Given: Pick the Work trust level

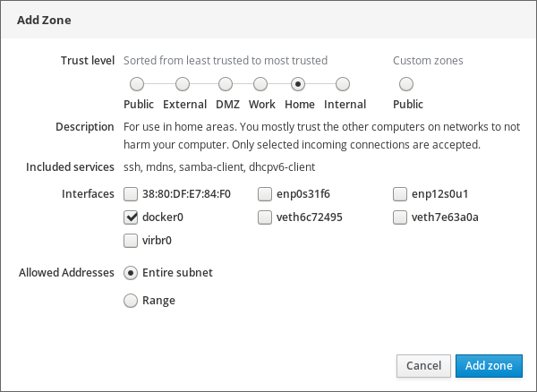Looking at the screenshot, I should pyautogui.click(x=260, y=84).
